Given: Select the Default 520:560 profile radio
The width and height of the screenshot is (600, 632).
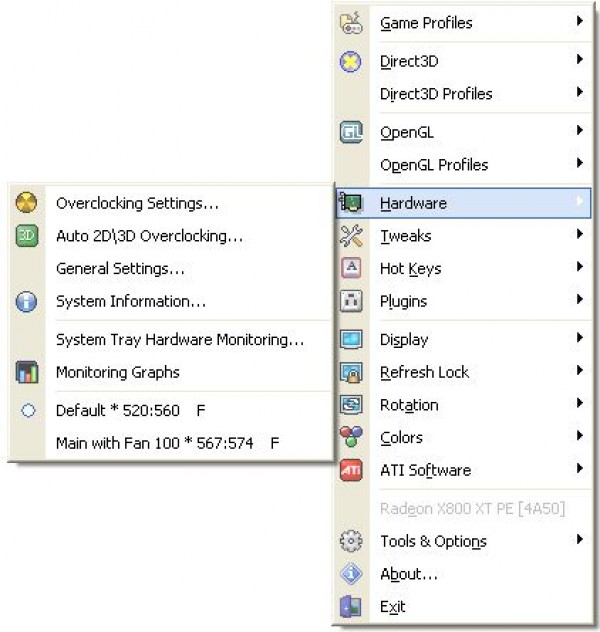Looking at the screenshot, I should coord(28,410).
